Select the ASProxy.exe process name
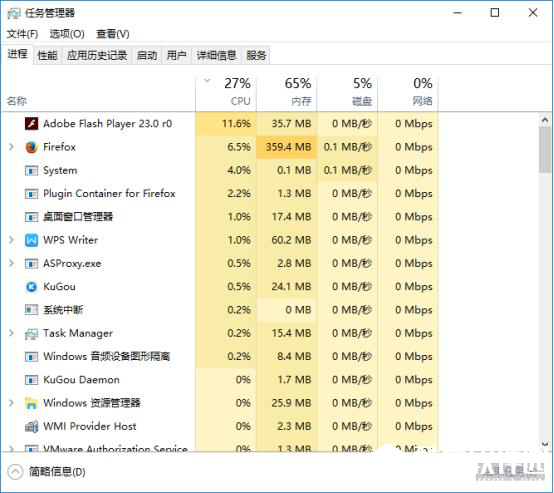Viewport: 554px width, 493px height. [x=72, y=264]
